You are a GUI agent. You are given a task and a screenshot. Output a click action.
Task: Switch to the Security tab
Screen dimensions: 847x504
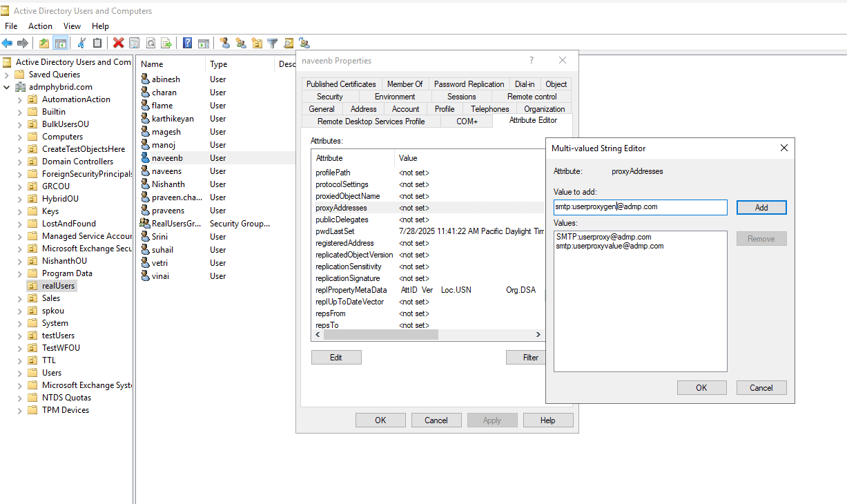coord(330,97)
